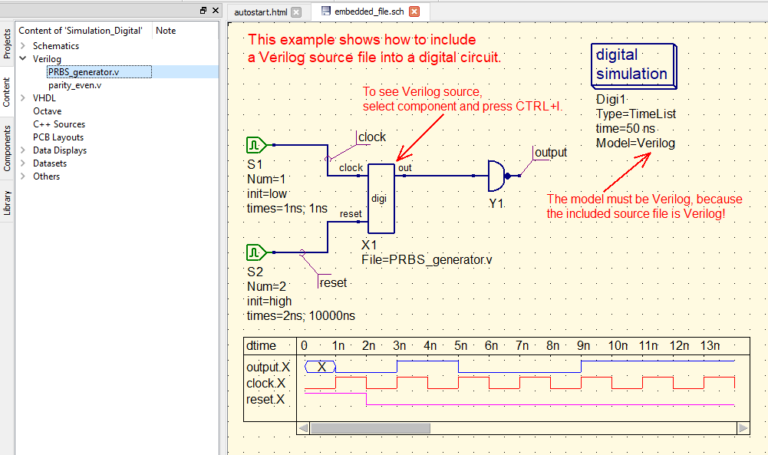Undock the Content panel using float icon

point(202,10)
